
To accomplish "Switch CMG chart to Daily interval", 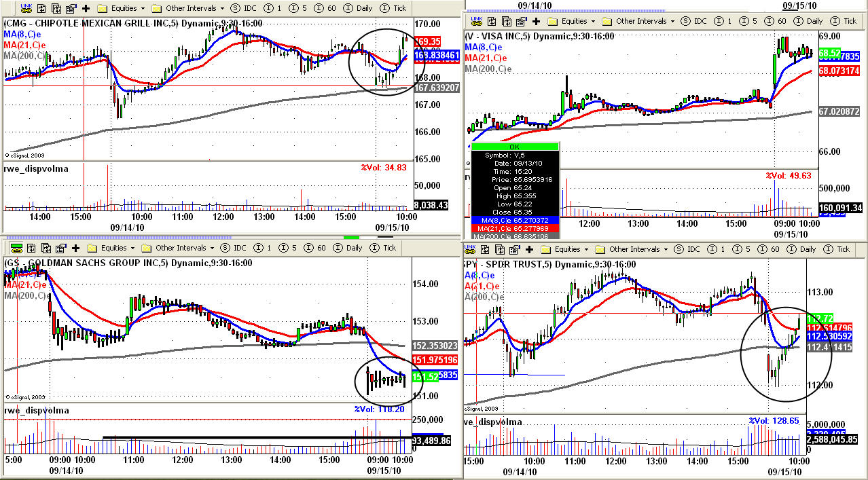I will (x=356, y=9).
